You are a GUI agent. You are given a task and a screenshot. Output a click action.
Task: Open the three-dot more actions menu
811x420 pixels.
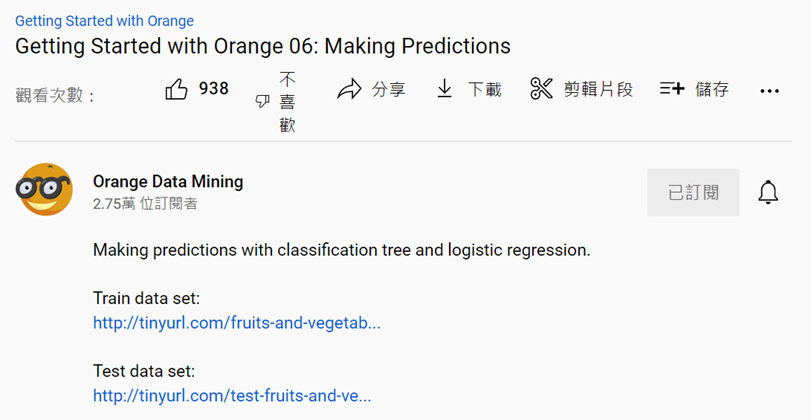(769, 91)
